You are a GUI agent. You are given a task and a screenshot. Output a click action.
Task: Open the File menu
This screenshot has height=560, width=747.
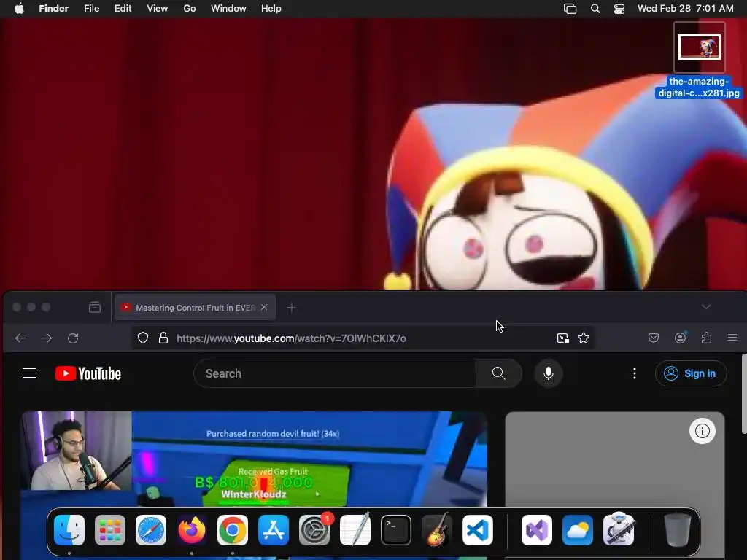click(91, 9)
